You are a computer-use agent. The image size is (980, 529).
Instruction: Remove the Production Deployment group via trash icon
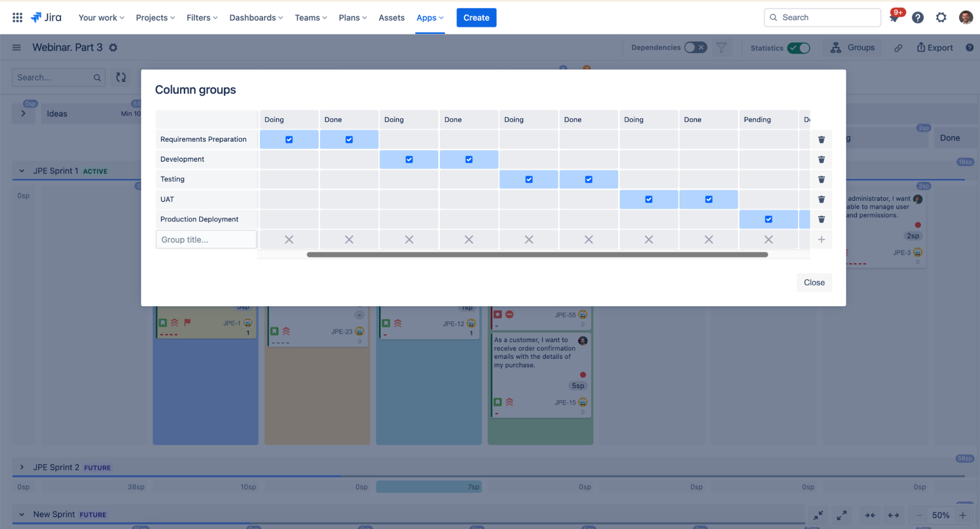tap(821, 219)
